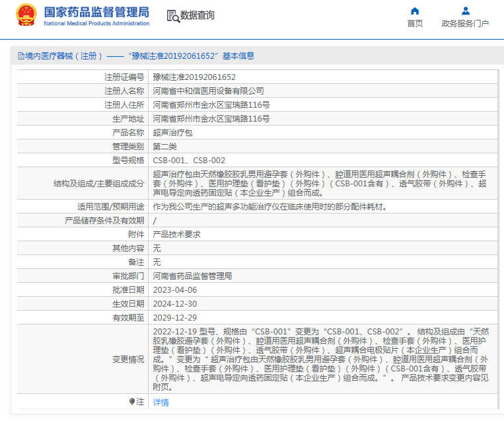Viewport: 504px width, 421px height.
Task: Click the lightbulb icon beside 注
Action: click(132, 401)
